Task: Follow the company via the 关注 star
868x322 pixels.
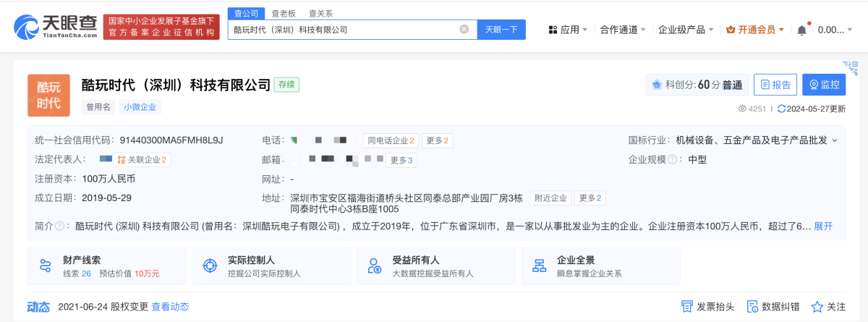Action: pos(828,307)
